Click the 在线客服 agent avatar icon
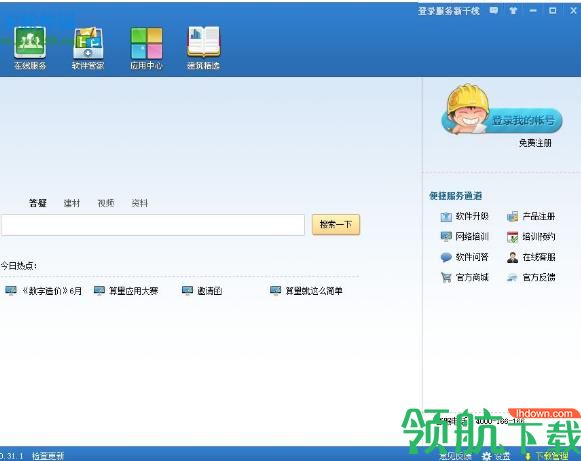Image resolution: width=581 pixels, height=461 pixels. coord(512,257)
